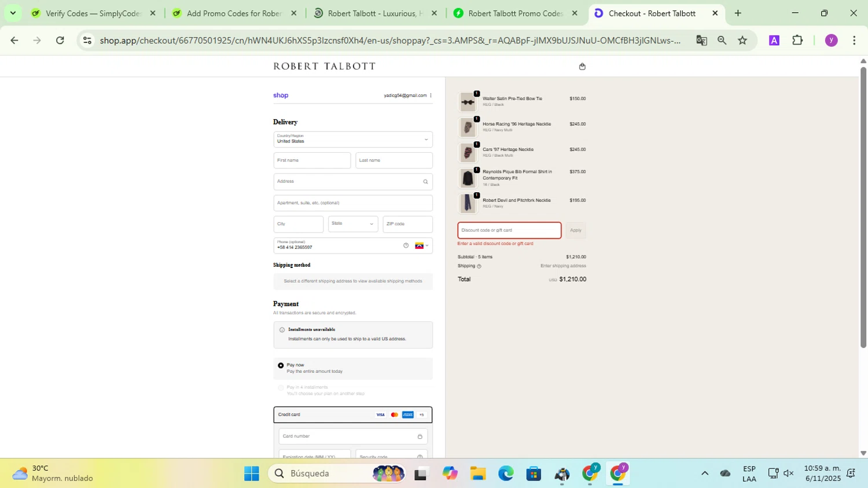Click the Last name field
The width and height of the screenshot is (868, 488).
coord(394,160)
